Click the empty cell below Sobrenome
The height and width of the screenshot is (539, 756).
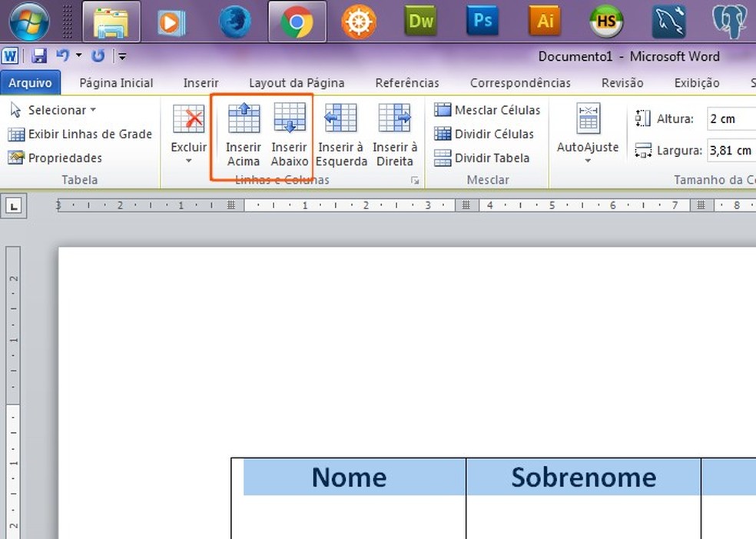click(583, 517)
